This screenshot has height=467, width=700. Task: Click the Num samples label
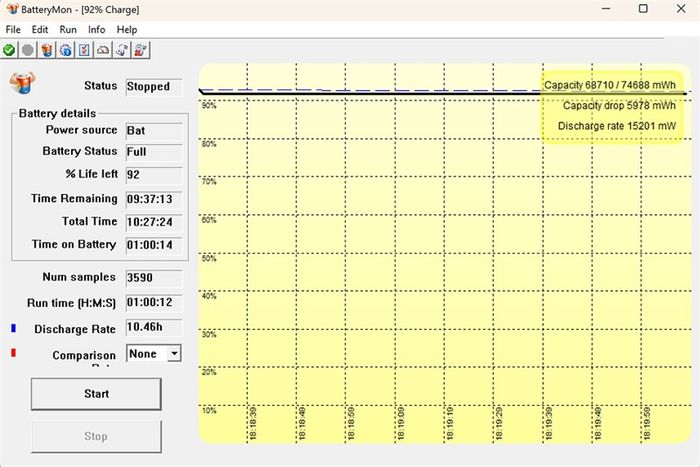pyautogui.click(x=79, y=277)
